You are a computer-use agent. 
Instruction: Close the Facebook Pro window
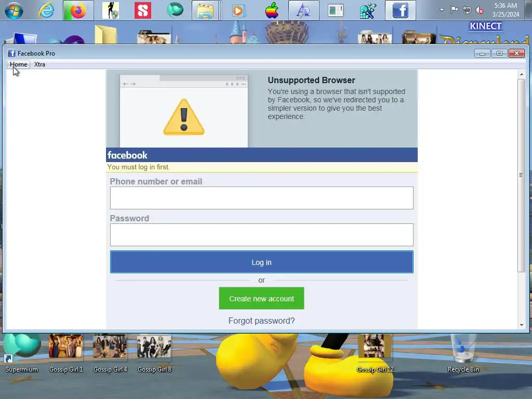pyautogui.click(x=517, y=54)
